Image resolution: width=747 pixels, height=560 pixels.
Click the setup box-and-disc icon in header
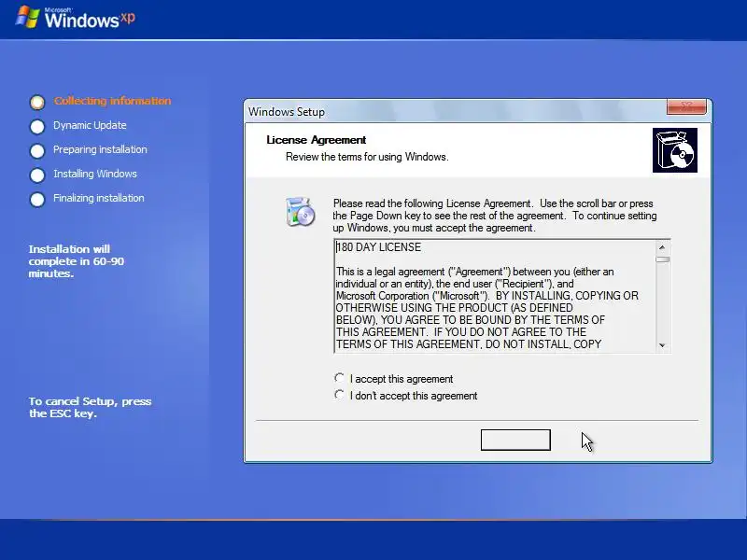[674, 150]
